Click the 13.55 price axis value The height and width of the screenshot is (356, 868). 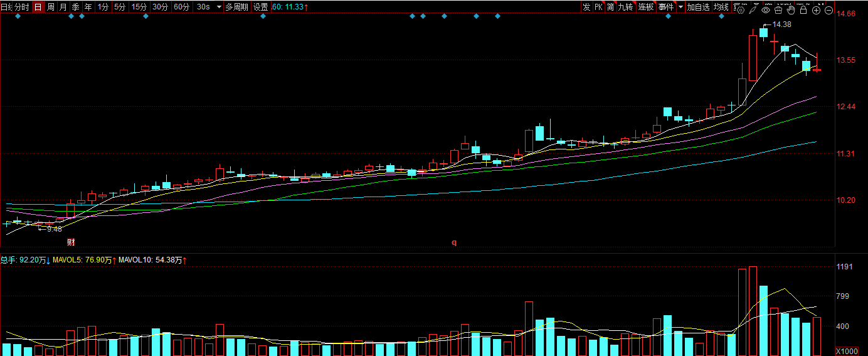tap(847, 60)
